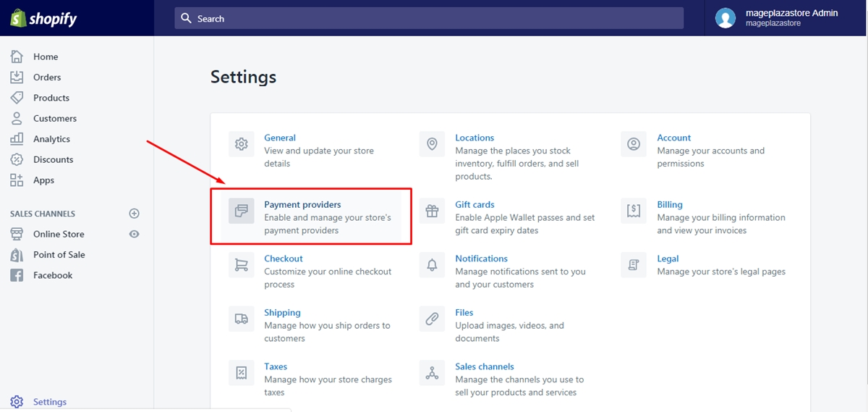Screen dimensions: 868x412
Task: Click the Account settings link
Action: click(673, 138)
